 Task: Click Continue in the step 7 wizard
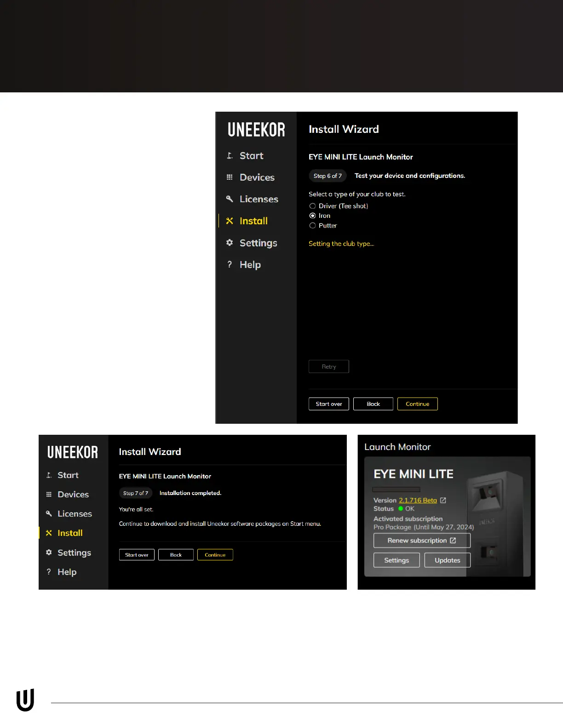[x=215, y=555]
